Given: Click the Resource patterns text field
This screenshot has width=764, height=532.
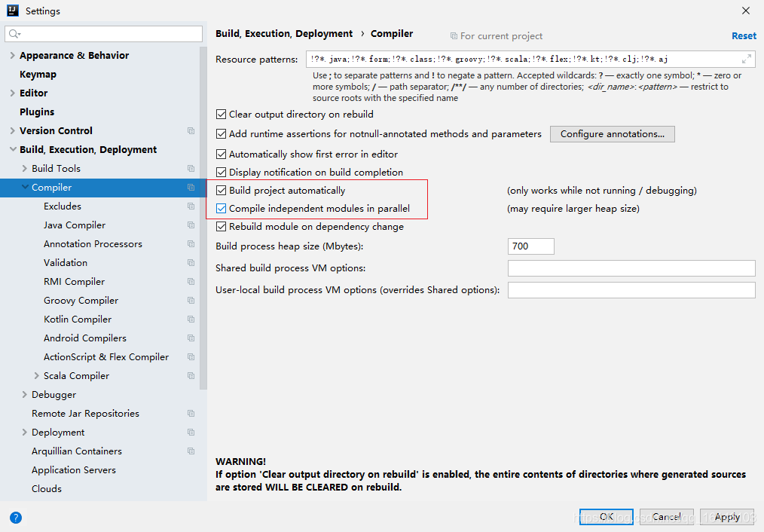Looking at the screenshot, I should pos(530,60).
